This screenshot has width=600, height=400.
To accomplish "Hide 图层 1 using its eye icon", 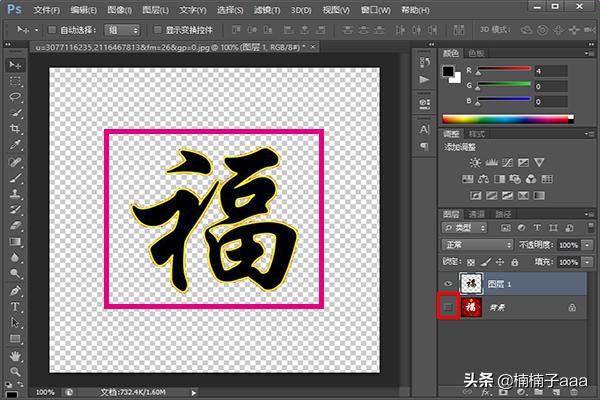I will point(447,283).
